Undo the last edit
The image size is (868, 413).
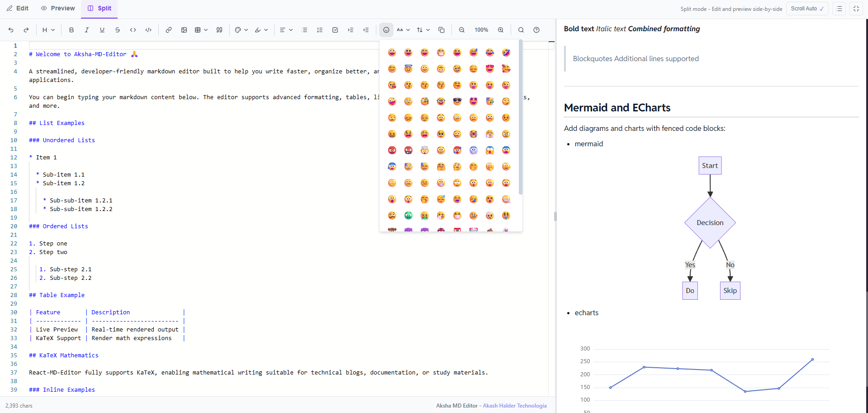[x=11, y=30]
